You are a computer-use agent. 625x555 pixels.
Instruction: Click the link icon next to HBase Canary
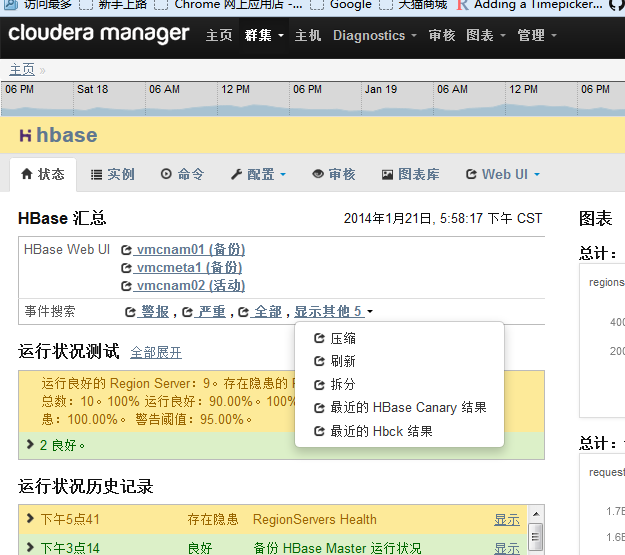click(320, 408)
